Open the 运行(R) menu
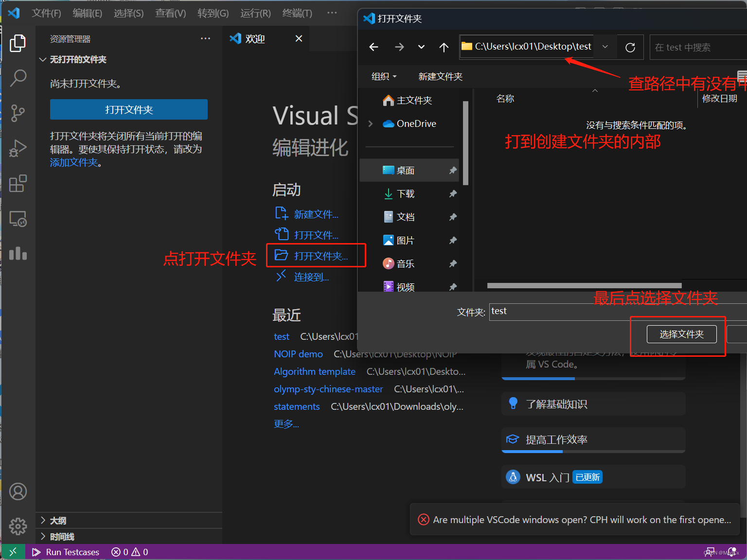This screenshot has height=560, width=747. click(x=255, y=13)
